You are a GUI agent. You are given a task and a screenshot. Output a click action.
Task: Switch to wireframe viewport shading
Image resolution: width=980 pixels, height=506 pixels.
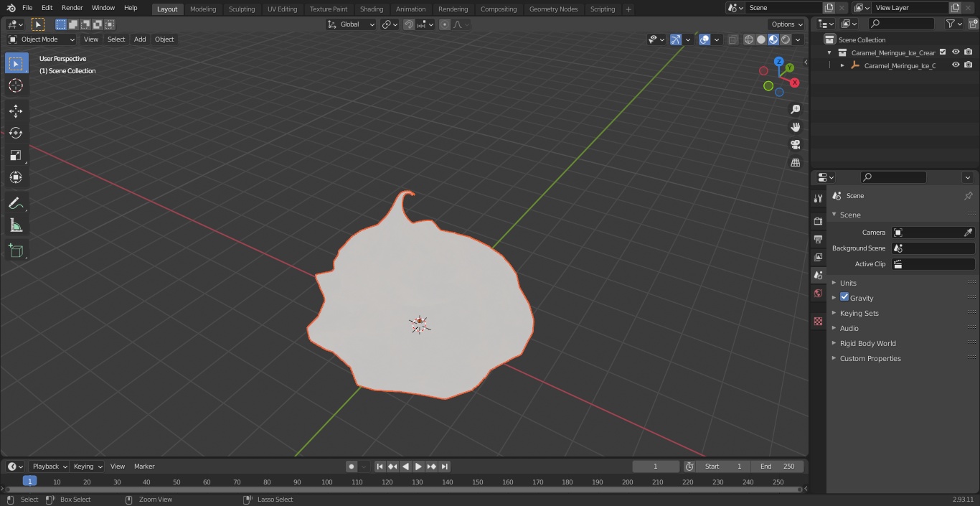[x=749, y=39]
